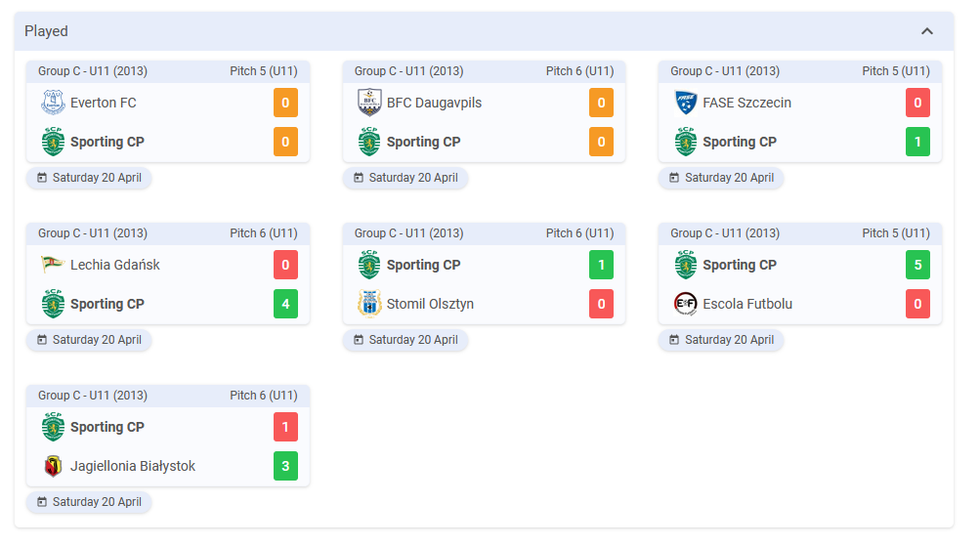Click Sporting CP's green score 5
The height and width of the screenshot is (546, 980).
click(x=918, y=265)
